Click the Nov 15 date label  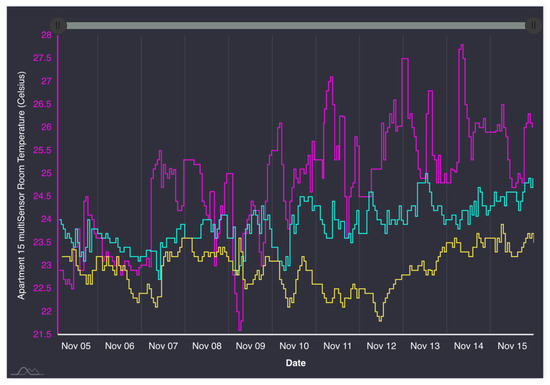point(512,346)
